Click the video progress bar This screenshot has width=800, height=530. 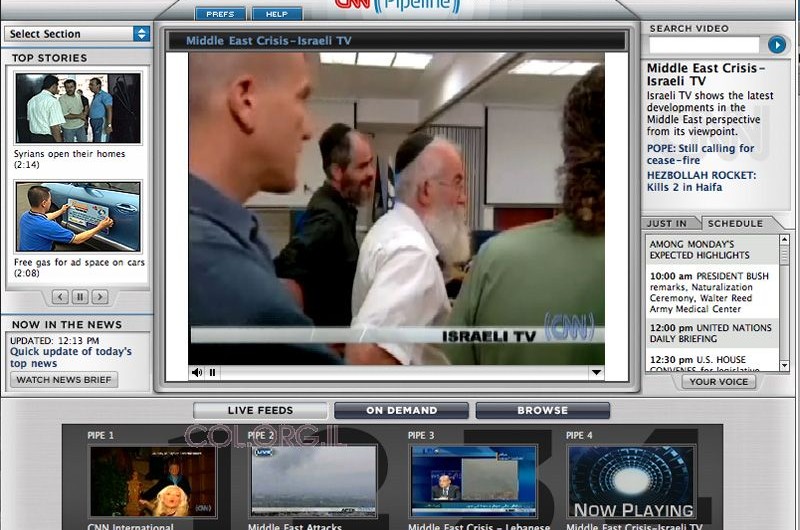[403, 372]
